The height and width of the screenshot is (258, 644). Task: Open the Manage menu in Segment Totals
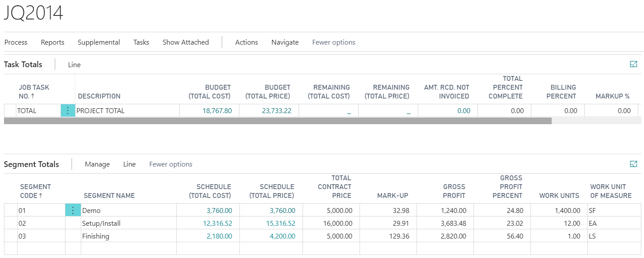pyautogui.click(x=97, y=164)
